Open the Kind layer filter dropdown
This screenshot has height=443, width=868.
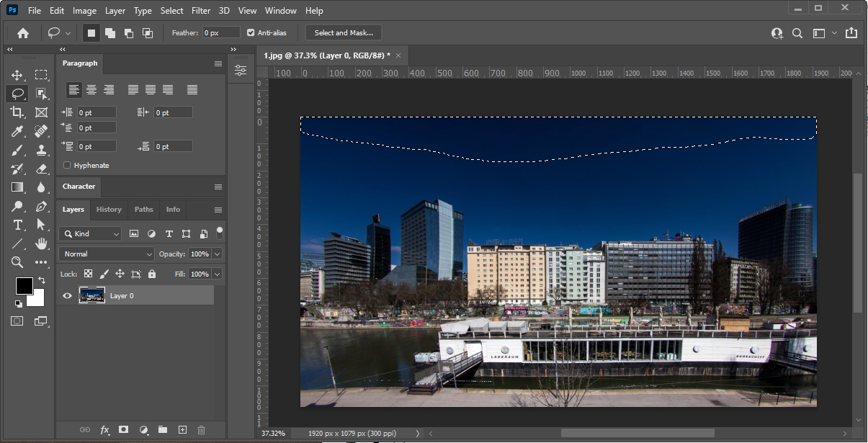[x=91, y=233]
